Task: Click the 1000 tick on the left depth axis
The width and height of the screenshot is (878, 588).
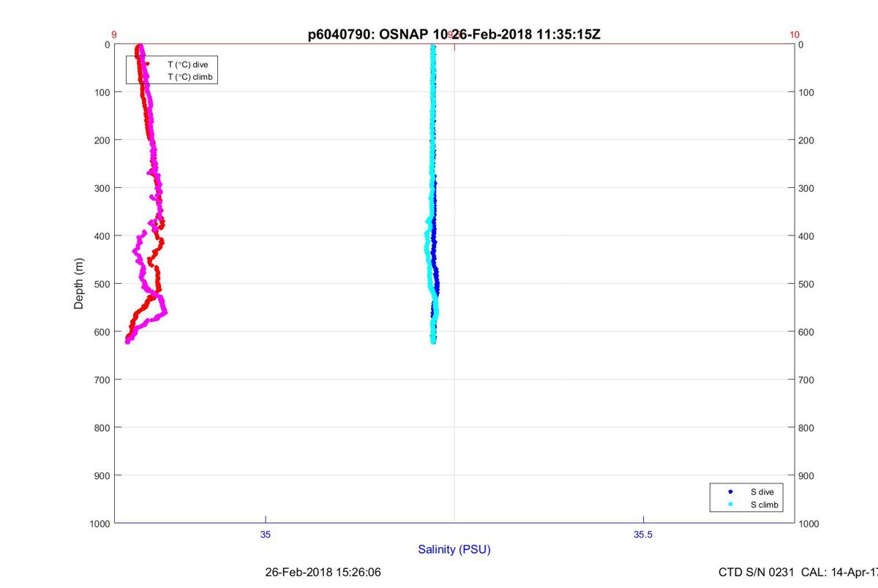Action: pos(100,523)
